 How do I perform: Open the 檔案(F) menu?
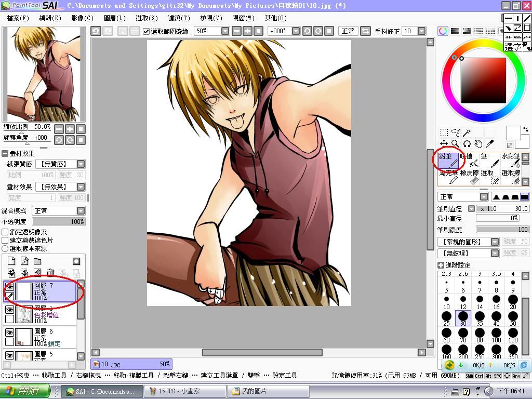pyautogui.click(x=18, y=18)
